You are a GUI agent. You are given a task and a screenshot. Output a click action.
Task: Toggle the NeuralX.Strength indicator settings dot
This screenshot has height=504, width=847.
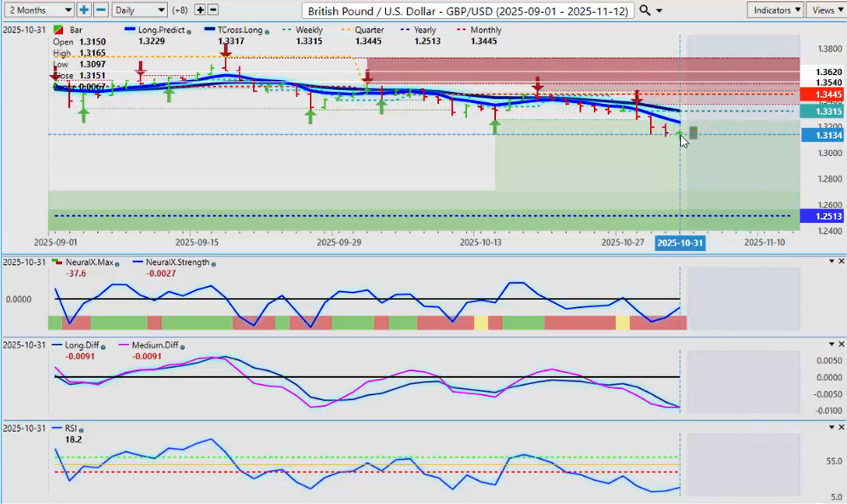click(x=212, y=263)
